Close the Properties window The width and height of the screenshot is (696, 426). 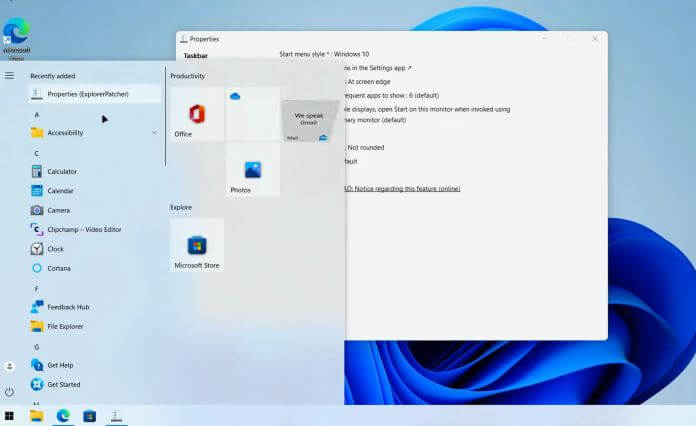point(595,39)
